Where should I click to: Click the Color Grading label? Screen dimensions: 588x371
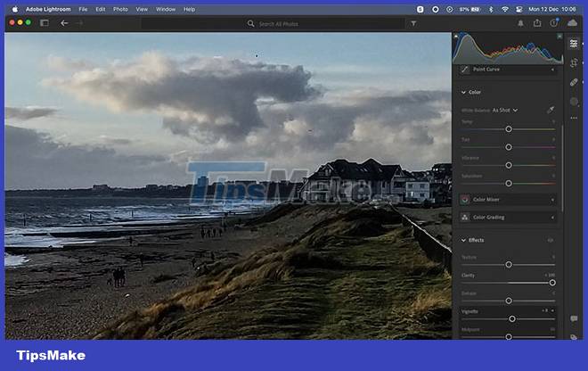click(x=488, y=218)
